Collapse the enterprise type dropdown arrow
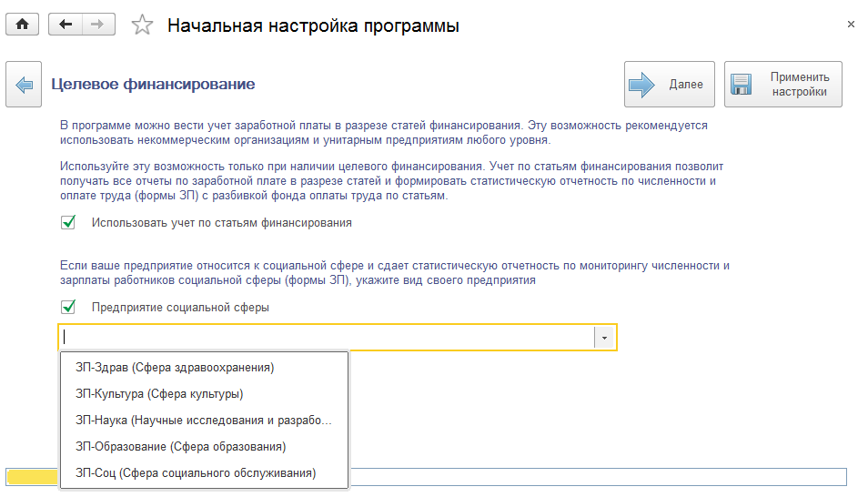 604,338
